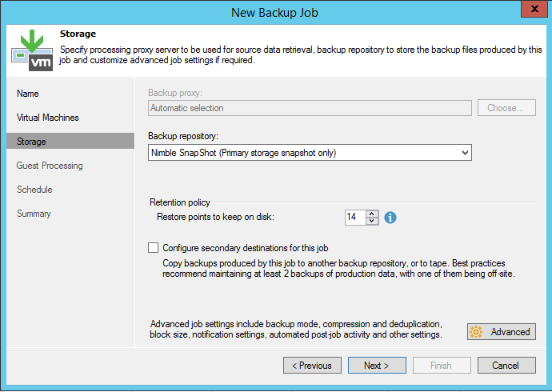Open Advanced job settings
The width and height of the screenshot is (552, 392).
(502, 331)
